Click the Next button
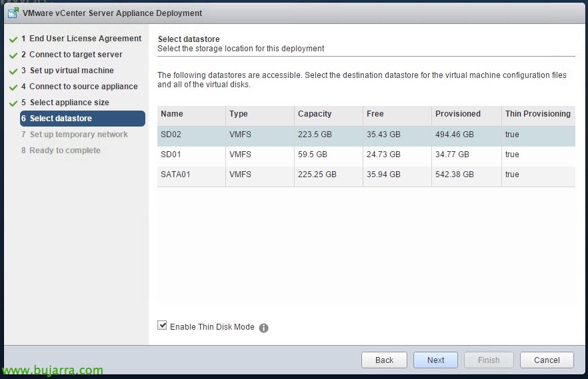This screenshot has width=588, height=379. [435, 360]
